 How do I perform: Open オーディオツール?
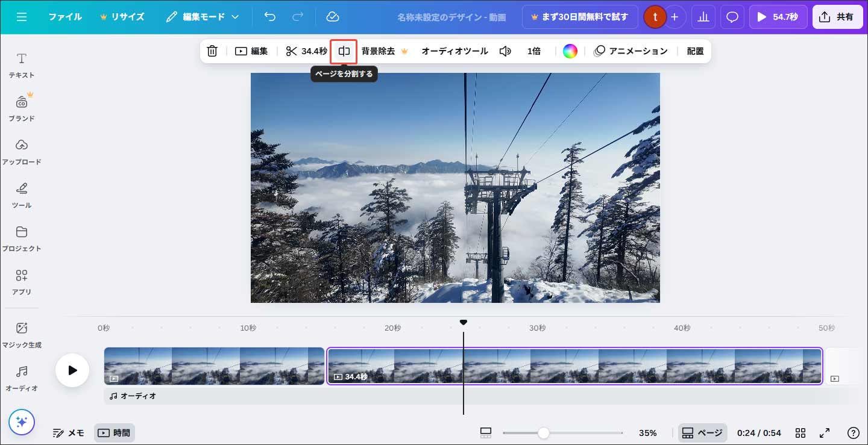[454, 51]
